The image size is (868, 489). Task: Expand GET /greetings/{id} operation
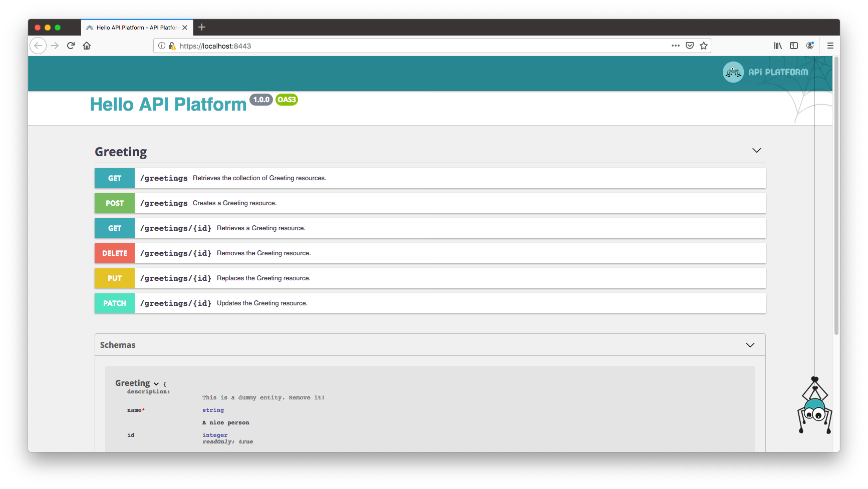[x=430, y=228]
